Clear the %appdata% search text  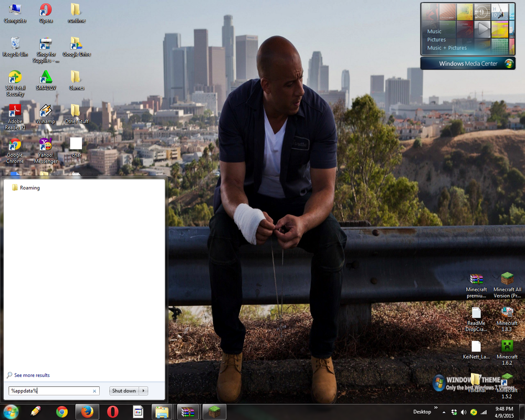tap(94, 391)
